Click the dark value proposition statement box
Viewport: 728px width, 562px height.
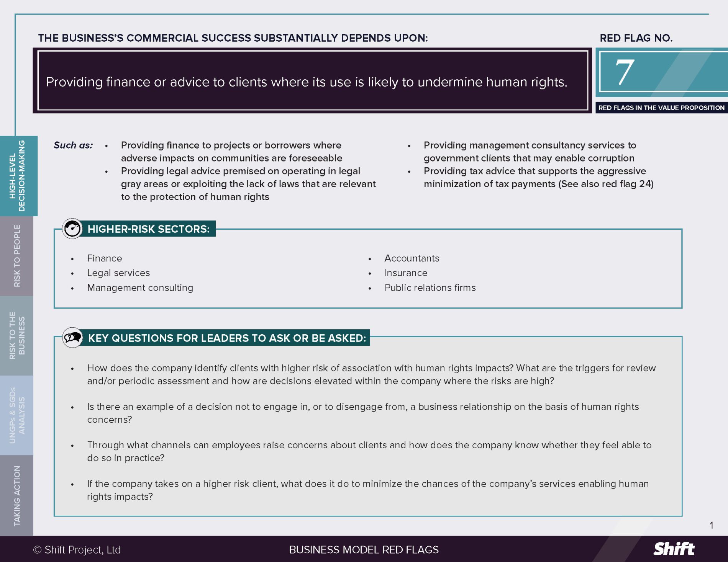(312, 81)
